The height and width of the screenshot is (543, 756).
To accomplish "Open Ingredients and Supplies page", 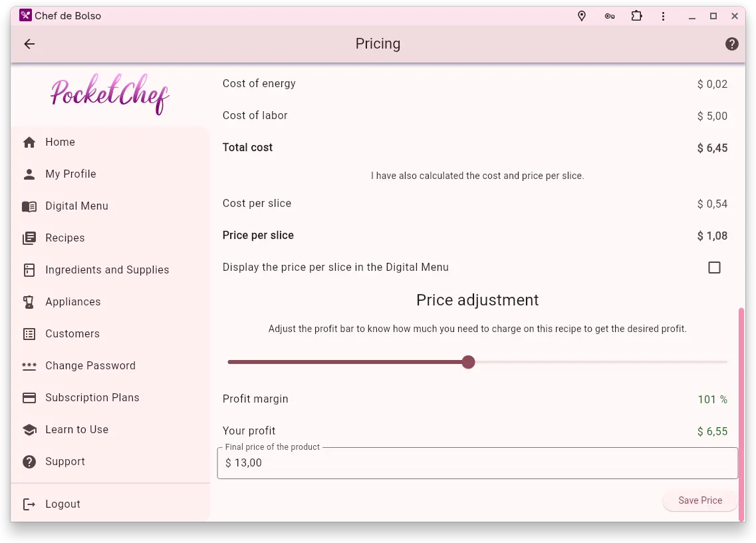I will (107, 270).
